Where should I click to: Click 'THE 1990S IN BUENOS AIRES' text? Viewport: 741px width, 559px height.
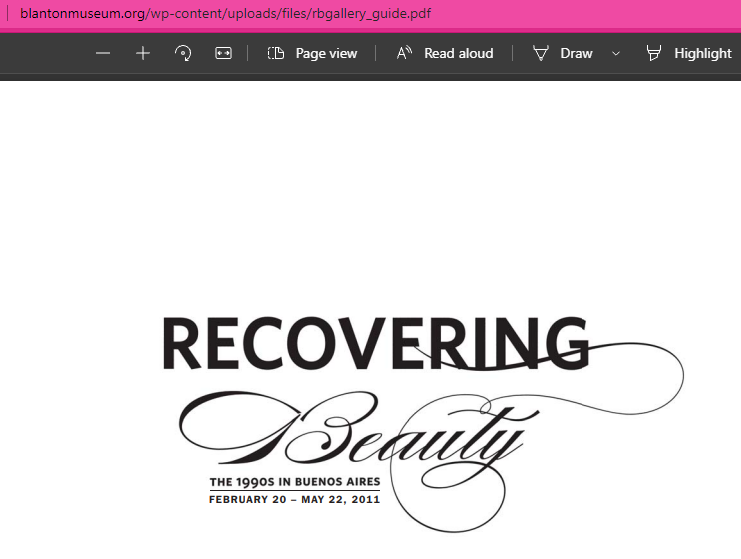click(x=295, y=482)
